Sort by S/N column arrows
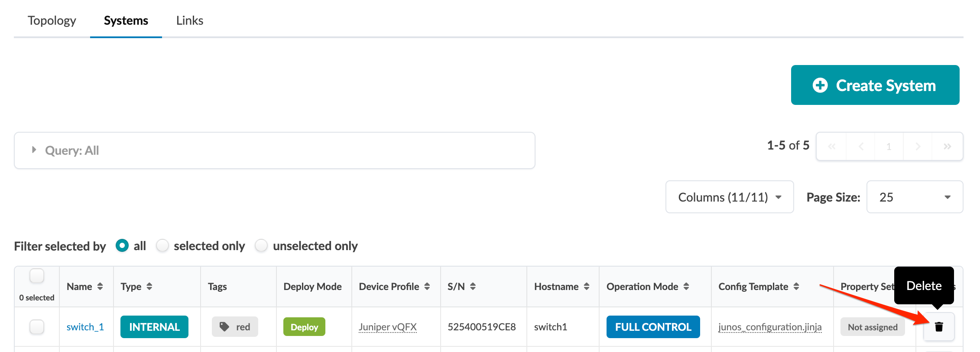Screen dimensions: 980x352 pos(473,287)
